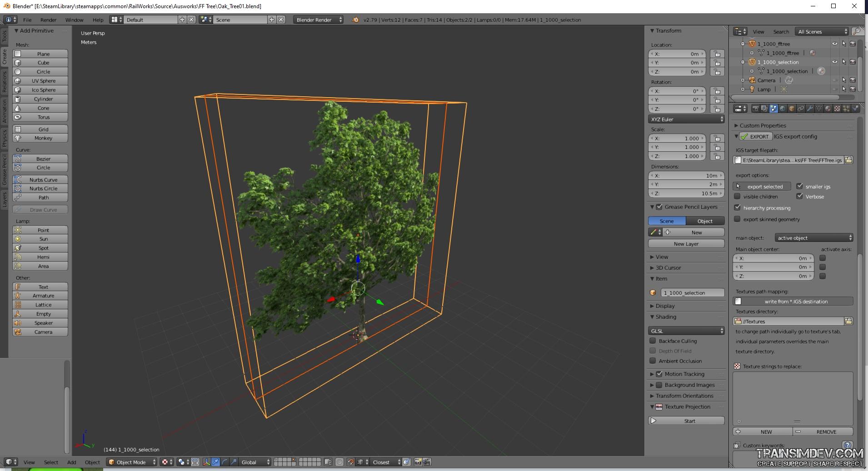Enable the visible children checkbox
Viewport: 868px width, 471px height.
738,197
